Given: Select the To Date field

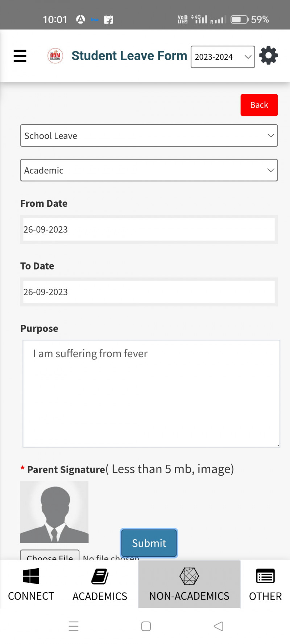Looking at the screenshot, I should pos(149,292).
